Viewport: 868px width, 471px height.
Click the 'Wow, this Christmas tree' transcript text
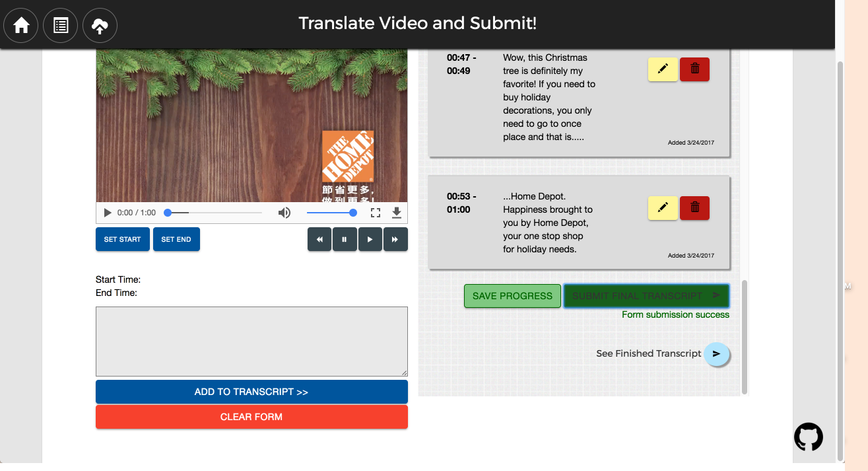pyautogui.click(x=549, y=97)
